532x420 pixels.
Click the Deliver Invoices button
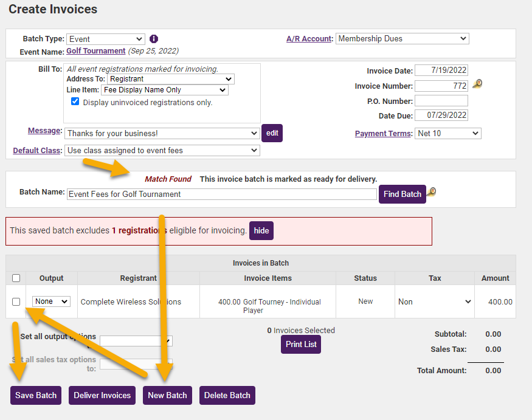point(102,395)
